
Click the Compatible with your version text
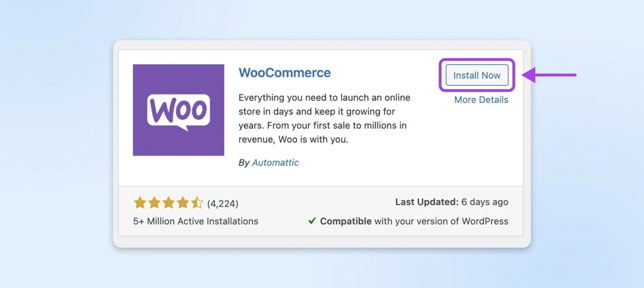pos(414,221)
